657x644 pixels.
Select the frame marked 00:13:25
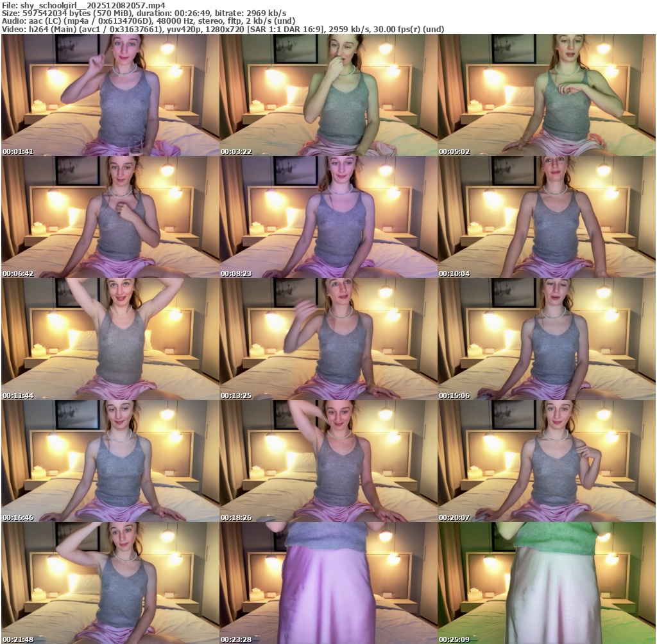pyautogui.click(x=328, y=339)
